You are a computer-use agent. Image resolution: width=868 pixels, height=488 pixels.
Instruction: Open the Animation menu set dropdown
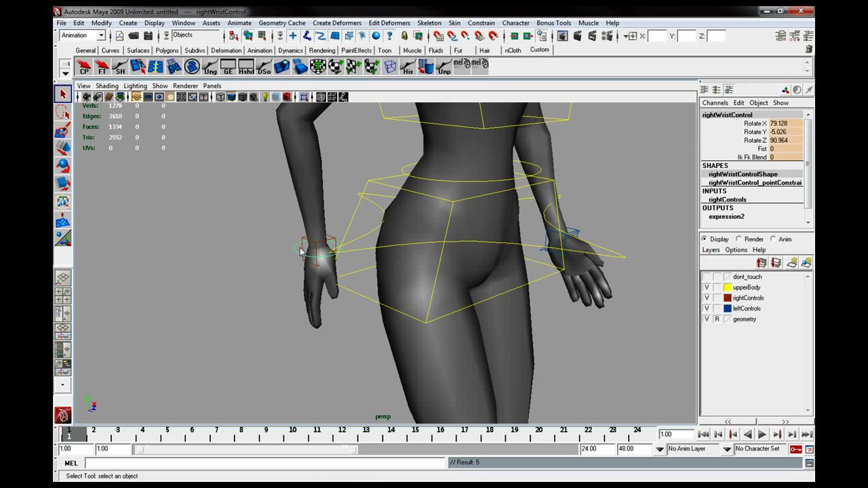tap(82, 35)
